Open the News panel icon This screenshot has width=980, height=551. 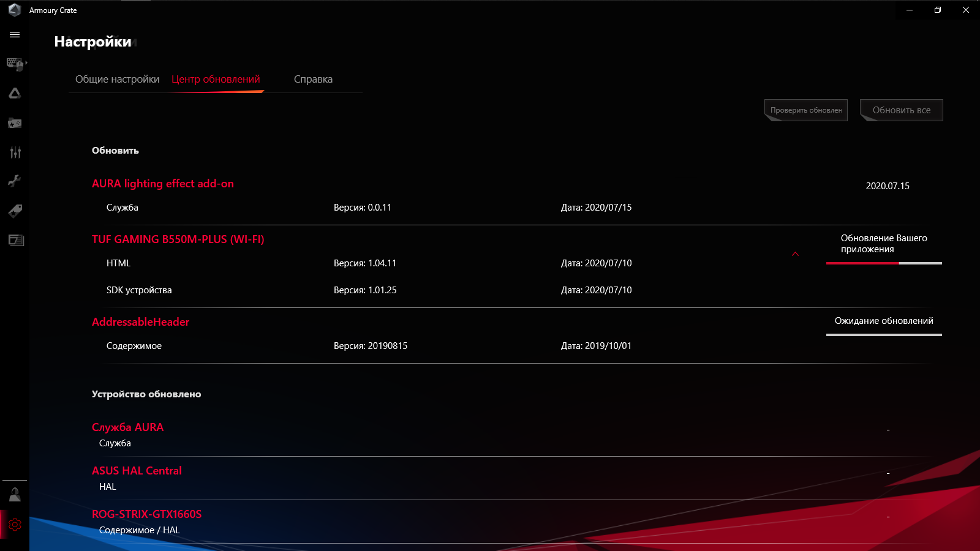pos(16,240)
